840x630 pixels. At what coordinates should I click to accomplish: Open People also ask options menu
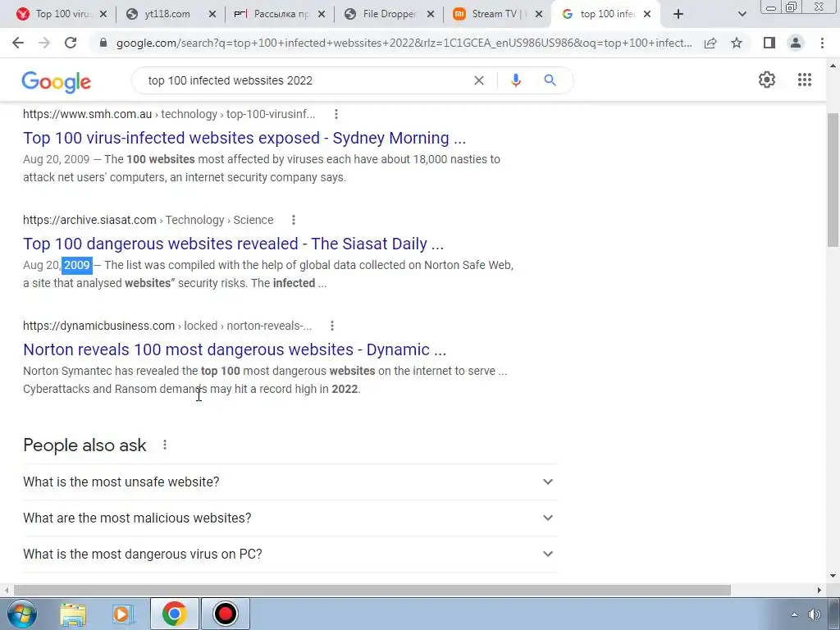(x=165, y=445)
